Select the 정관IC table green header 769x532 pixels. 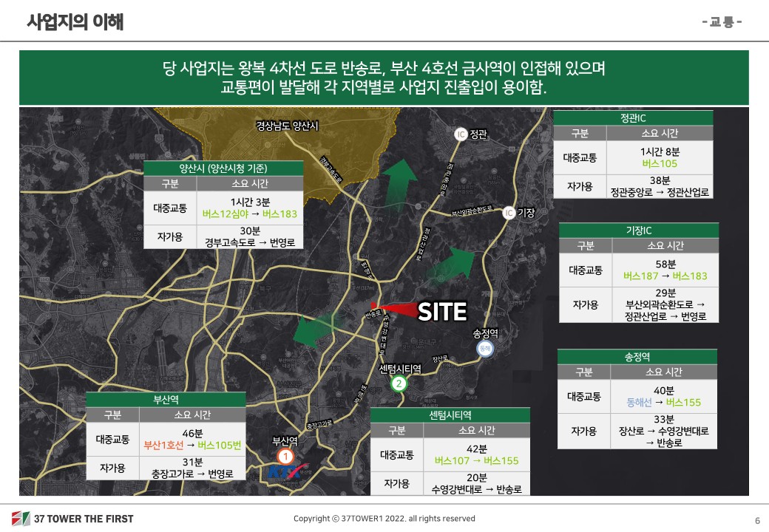coord(633,117)
